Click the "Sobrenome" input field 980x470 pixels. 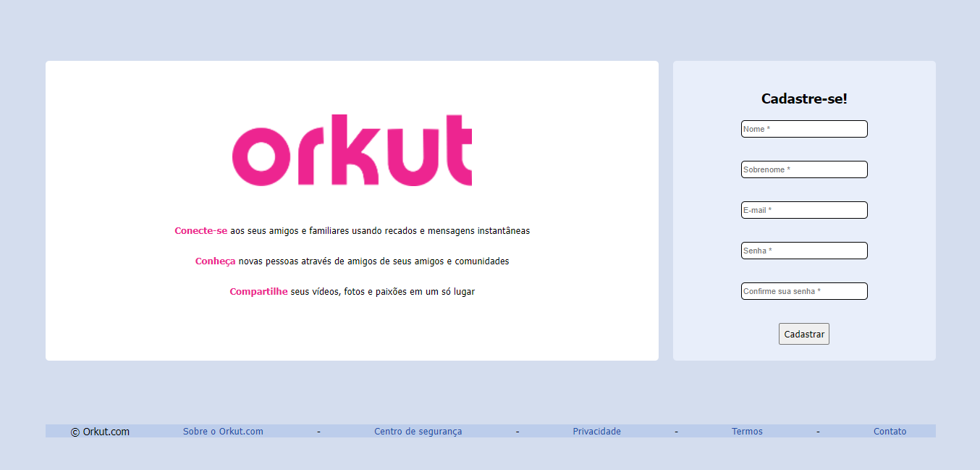[x=804, y=169]
